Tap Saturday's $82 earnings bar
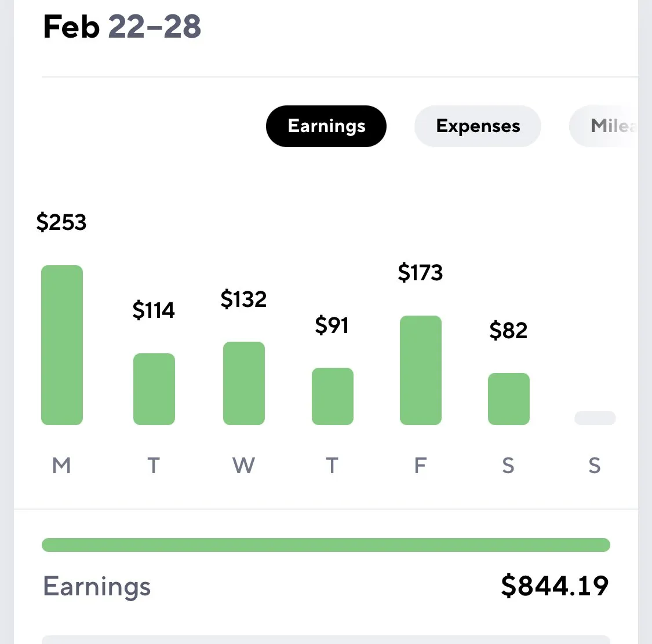This screenshot has height=644, width=652. coord(508,399)
